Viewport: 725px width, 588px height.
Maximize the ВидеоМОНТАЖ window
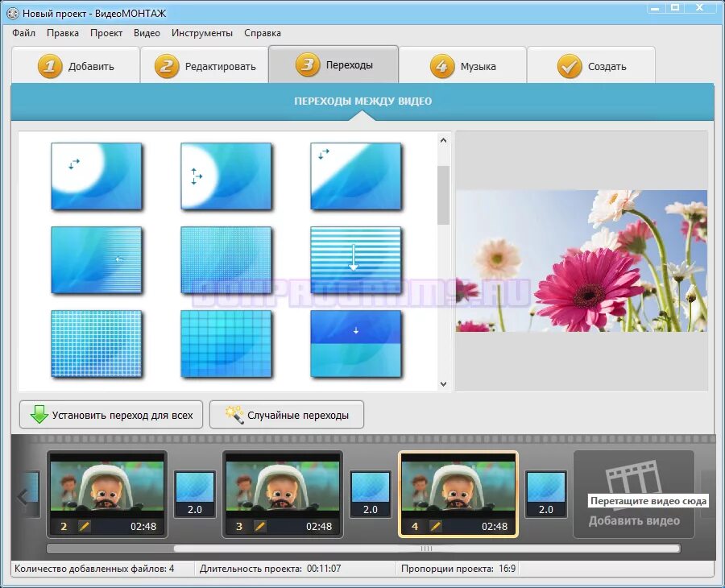tap(675, 8)
